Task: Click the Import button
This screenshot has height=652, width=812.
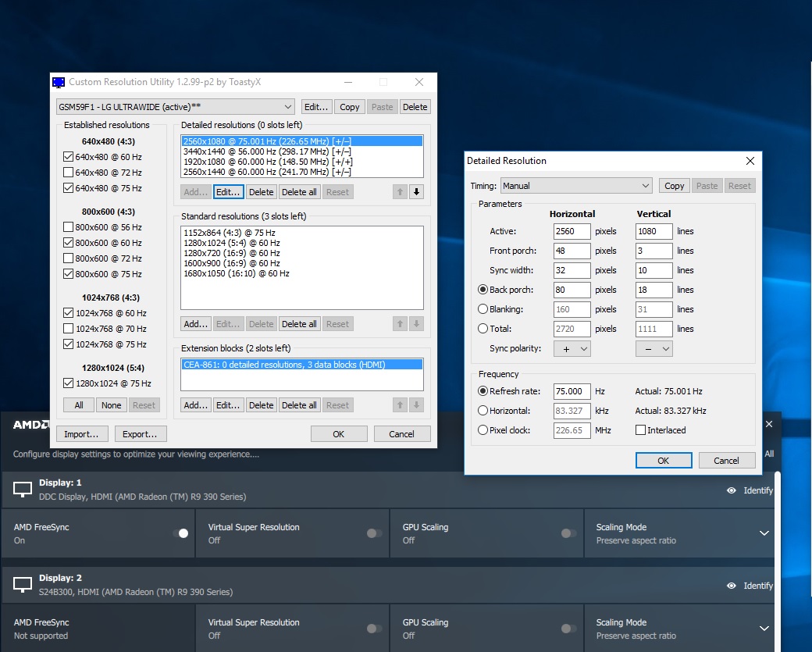Action: click(x=81, y=434)
